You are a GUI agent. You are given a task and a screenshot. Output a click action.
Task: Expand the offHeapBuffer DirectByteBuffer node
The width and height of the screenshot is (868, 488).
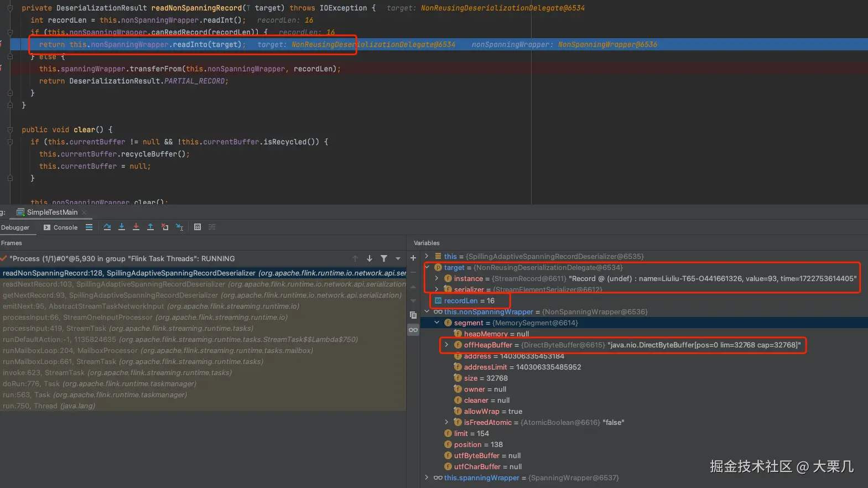tap(446, 345)
